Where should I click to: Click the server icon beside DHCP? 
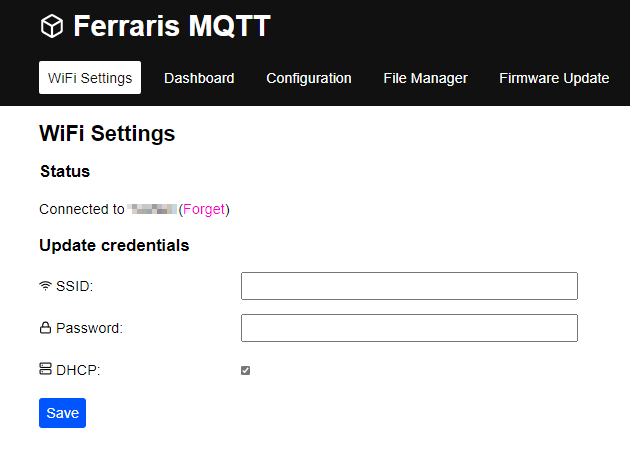[x=45, y=369]
